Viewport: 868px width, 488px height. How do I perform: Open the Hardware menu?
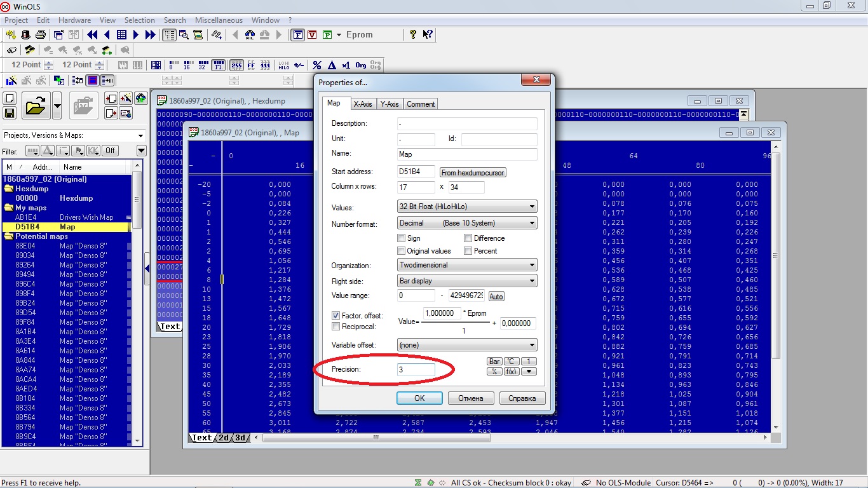(74, 20)
